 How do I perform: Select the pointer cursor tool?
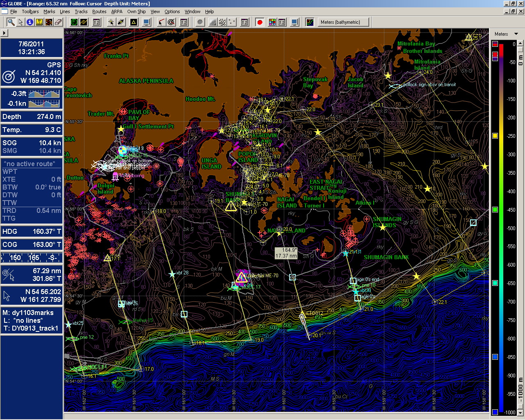tap(21, 22)
